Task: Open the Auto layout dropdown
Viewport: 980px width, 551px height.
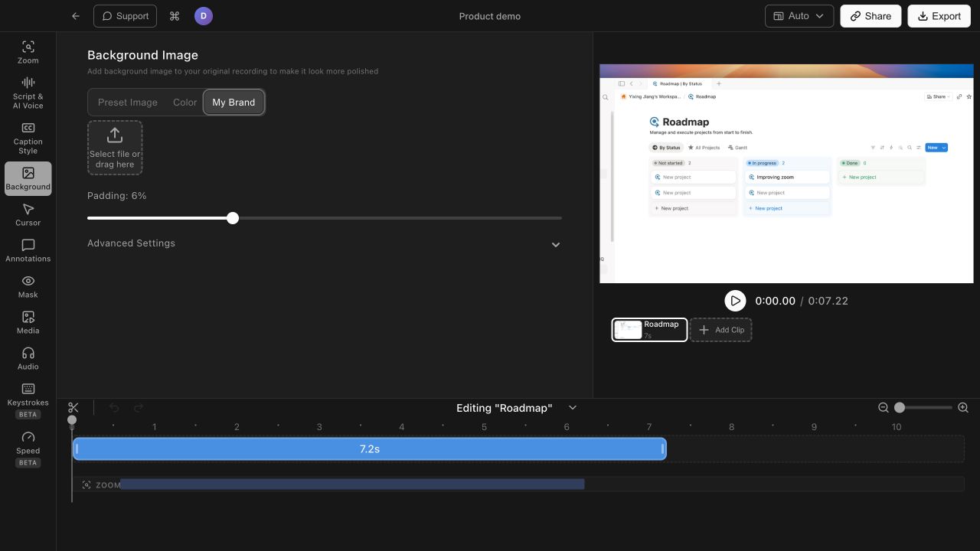Action: [x=799, y=16]
